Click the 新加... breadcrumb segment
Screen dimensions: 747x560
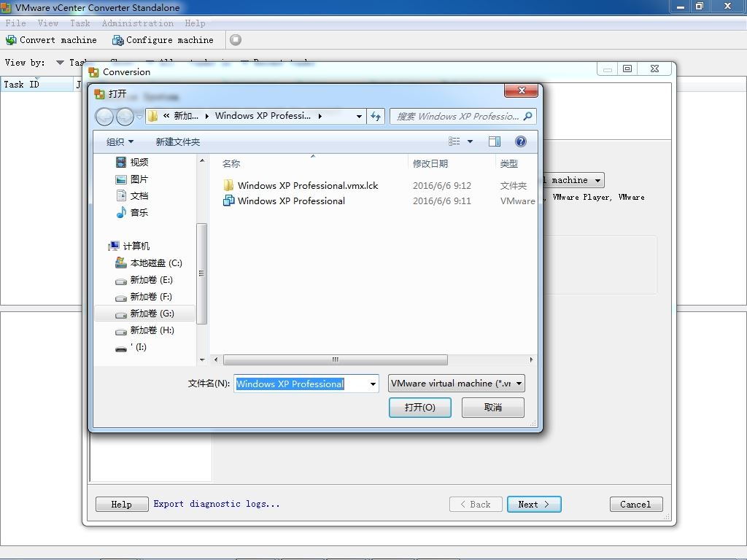tap(186, 116)
